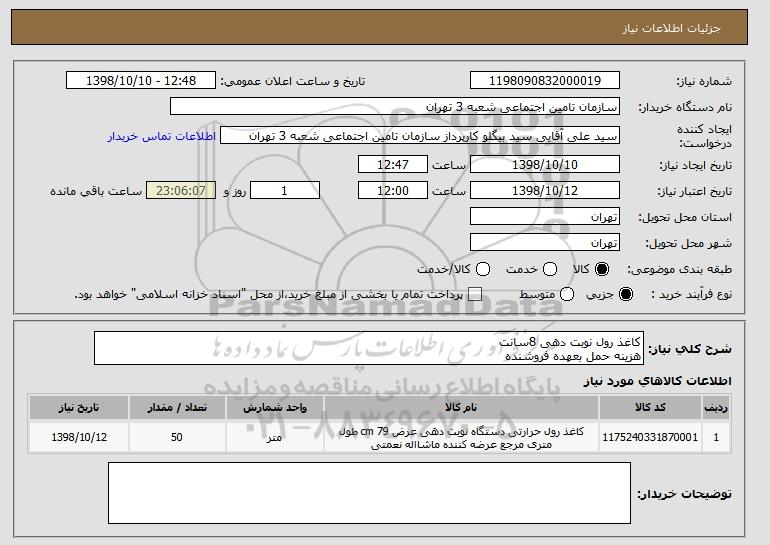
Task: Choose the جزیی purchase process option
Action: 626,294
